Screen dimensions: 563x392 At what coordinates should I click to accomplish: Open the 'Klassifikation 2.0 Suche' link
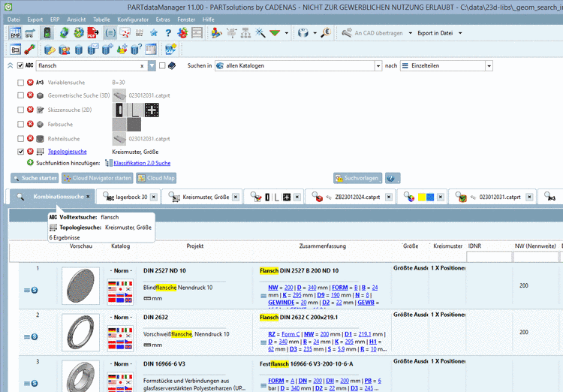tap(142, 163)
